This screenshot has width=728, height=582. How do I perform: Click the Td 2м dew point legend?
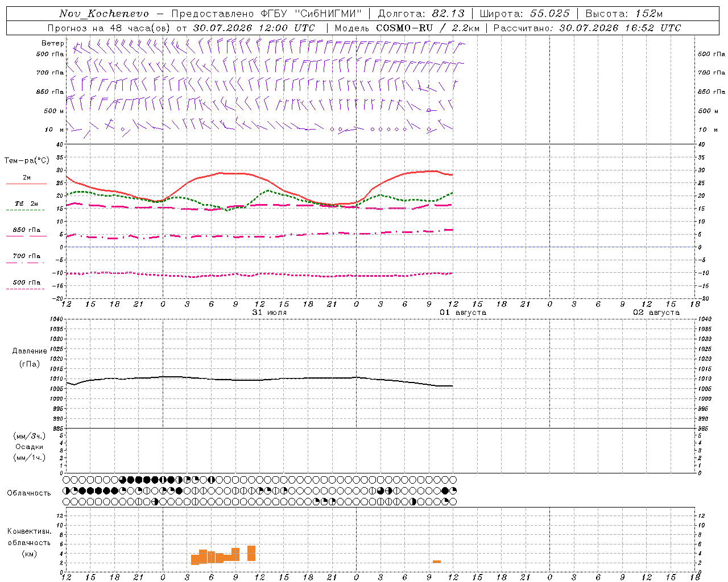[x=26, y=203]
